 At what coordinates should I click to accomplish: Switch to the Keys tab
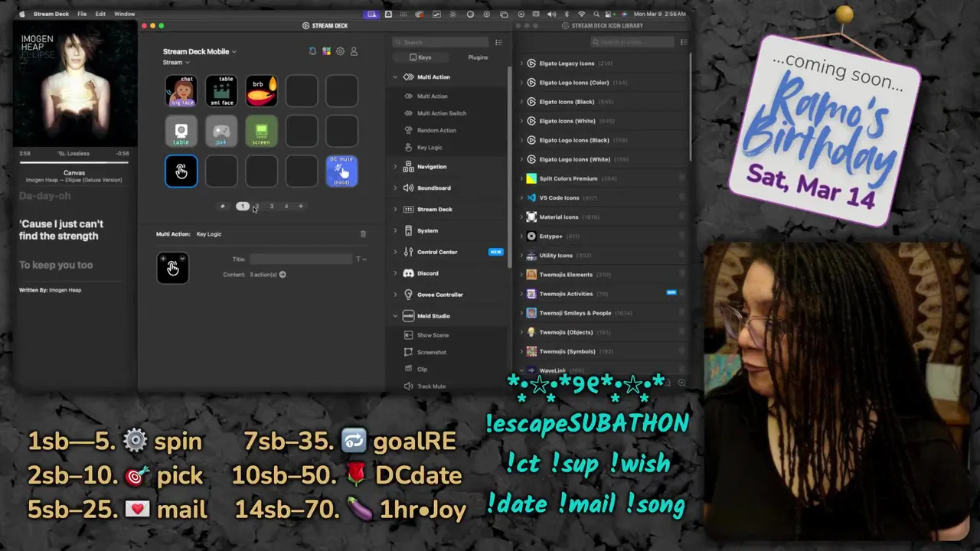pyautogui.click(x=420, y=57)
